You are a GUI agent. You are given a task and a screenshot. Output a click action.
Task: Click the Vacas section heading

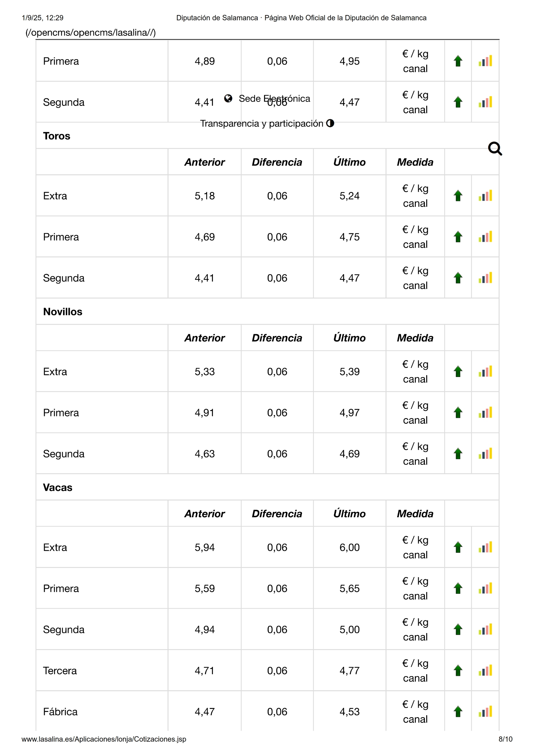coord(58,487)
